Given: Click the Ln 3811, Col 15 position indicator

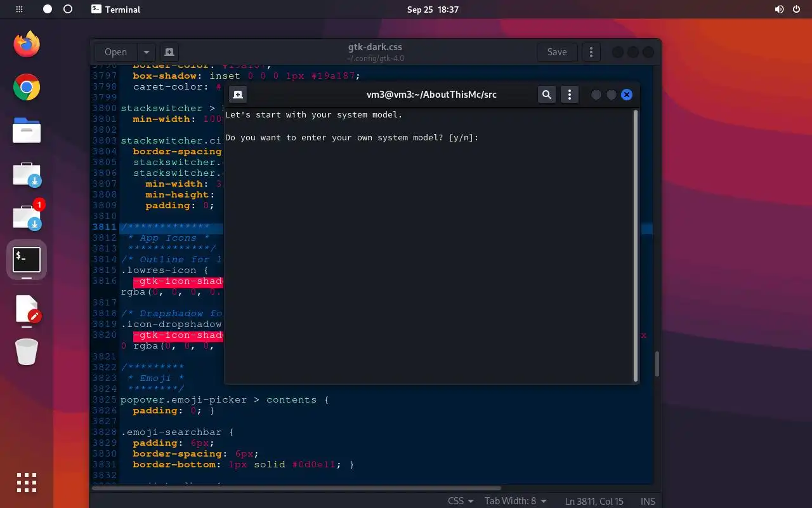Looking at the screenshot, I should coord(594,501).
